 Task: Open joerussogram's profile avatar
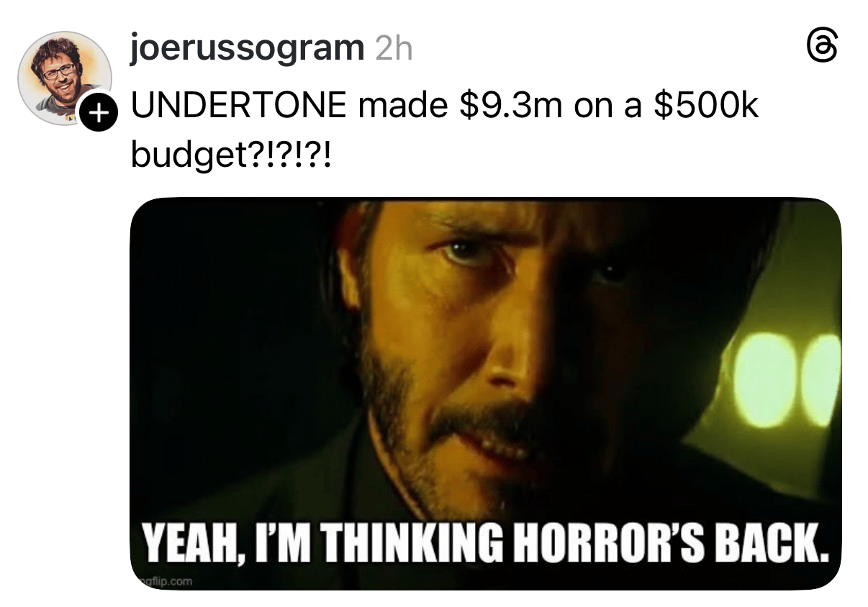[65, 78]
